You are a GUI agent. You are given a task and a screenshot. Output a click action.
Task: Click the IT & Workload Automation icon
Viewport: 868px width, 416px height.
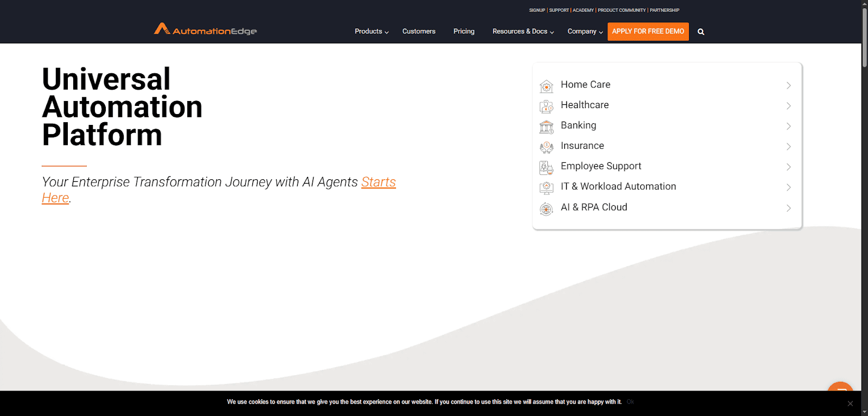[546, 188]
